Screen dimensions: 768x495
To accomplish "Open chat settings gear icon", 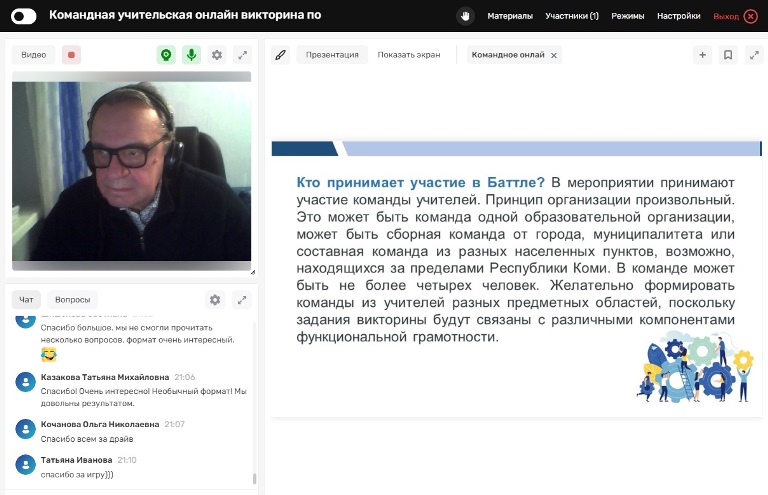I will tap(214, 299).
